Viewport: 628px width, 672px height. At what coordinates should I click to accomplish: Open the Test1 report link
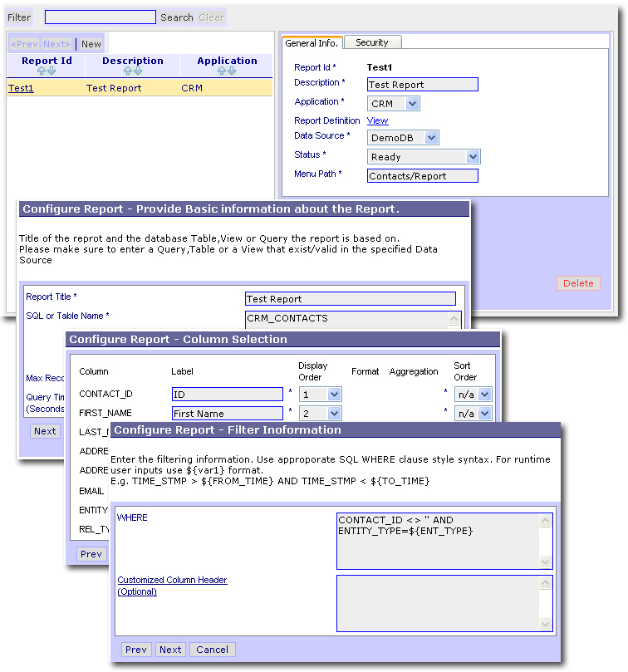click(21, 88)
